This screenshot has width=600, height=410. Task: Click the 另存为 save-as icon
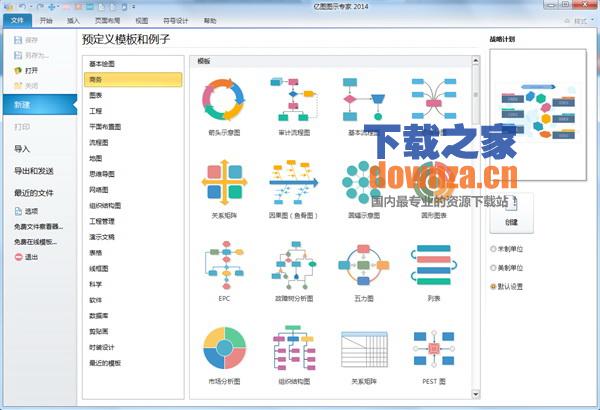tap(18, 55)
